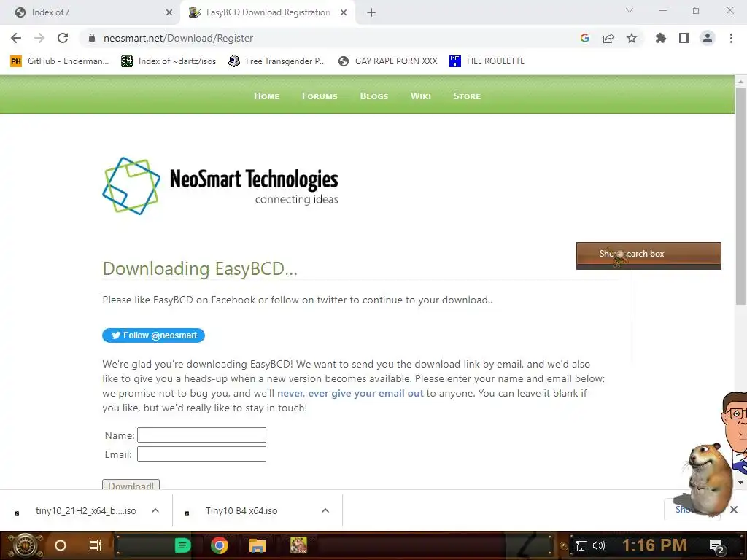
Task: Click the scrollbar down arrow
Action: pyautogui.click(x=740, y=483)
